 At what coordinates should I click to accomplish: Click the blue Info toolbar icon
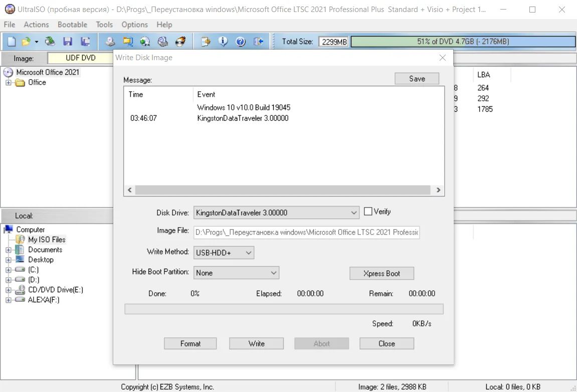tap(223, 41)
